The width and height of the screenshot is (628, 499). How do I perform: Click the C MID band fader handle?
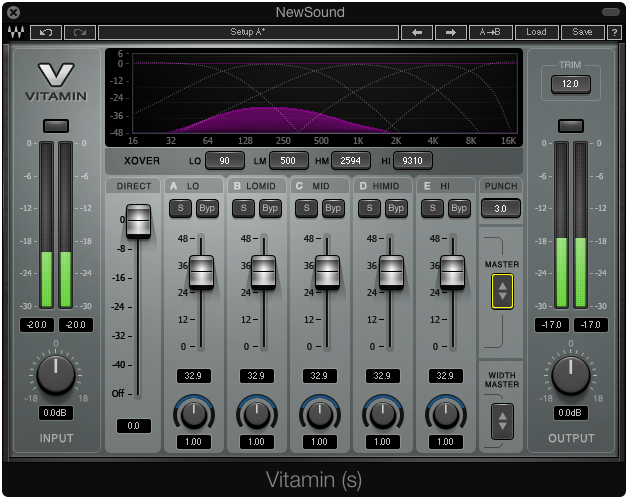[327, 272]
